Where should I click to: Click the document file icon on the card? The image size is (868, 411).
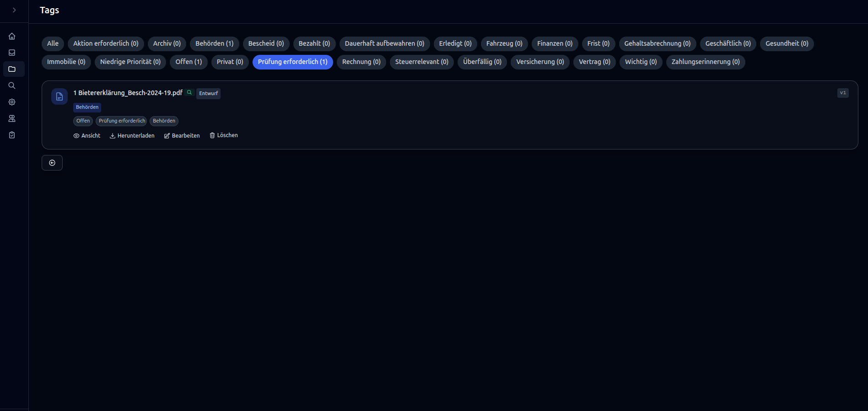pyautogui.click(x=59, y=96)
